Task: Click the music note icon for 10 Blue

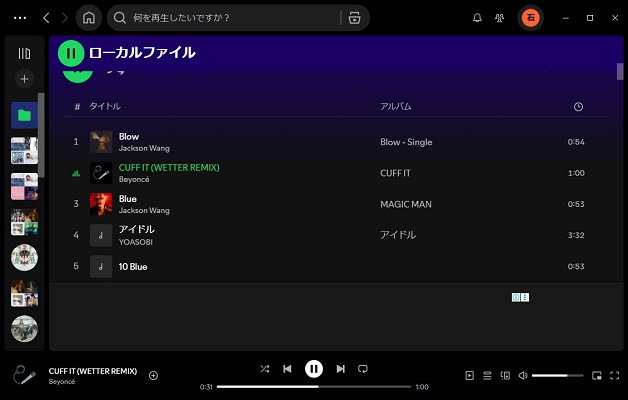Action: point(101,266)
